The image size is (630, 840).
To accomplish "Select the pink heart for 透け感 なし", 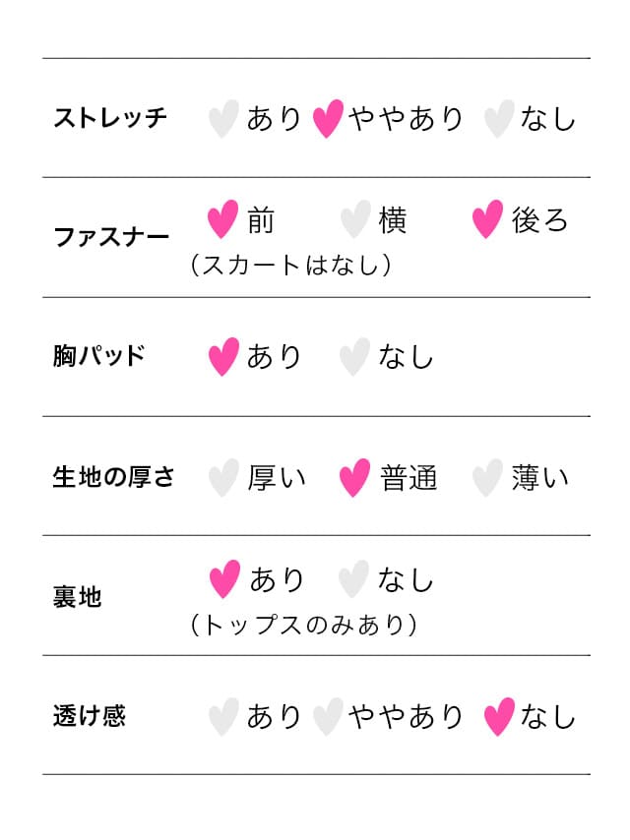I will 499,717.
